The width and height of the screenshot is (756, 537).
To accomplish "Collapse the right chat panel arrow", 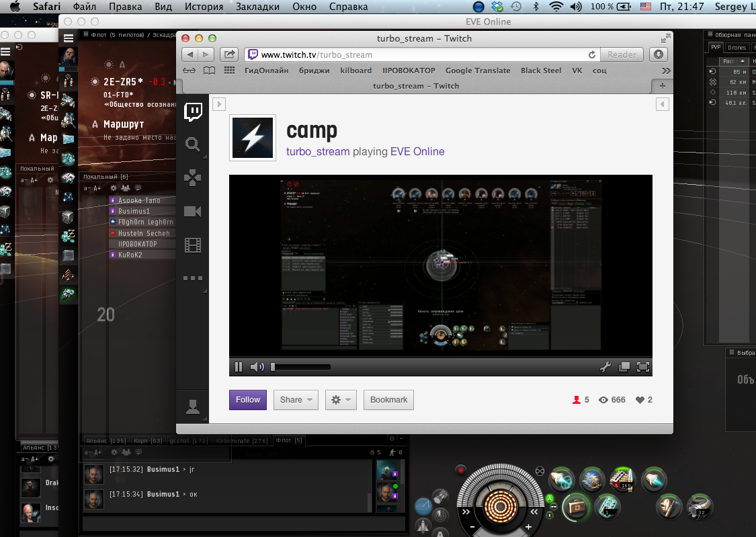I will (x=663, y=104).
